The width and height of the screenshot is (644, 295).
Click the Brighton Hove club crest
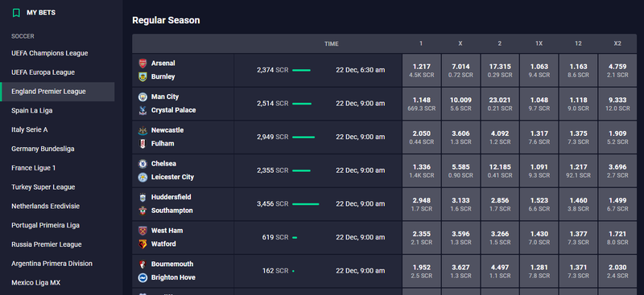142,278
